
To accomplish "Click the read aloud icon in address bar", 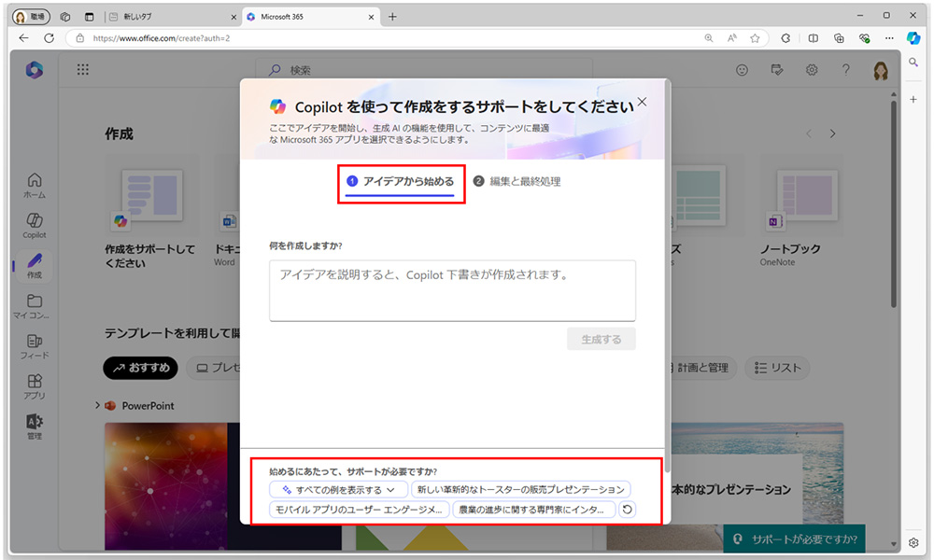I will tap(732, 38).
